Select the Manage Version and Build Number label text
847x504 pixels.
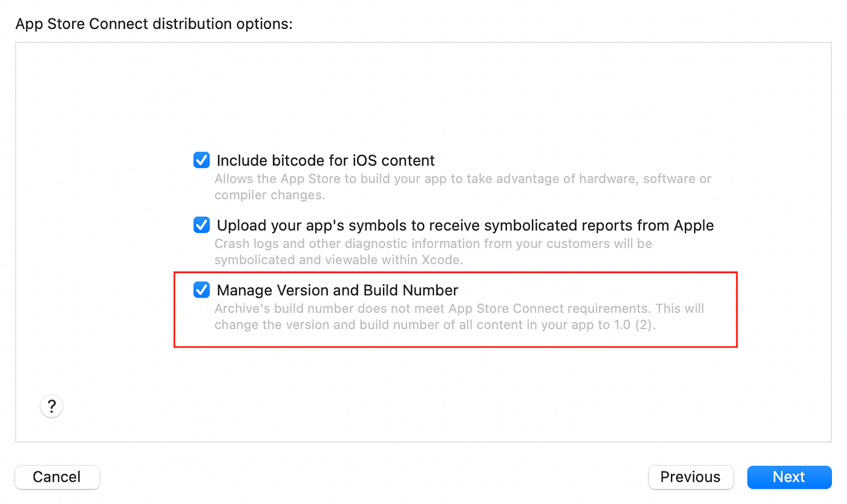[336, 290]
